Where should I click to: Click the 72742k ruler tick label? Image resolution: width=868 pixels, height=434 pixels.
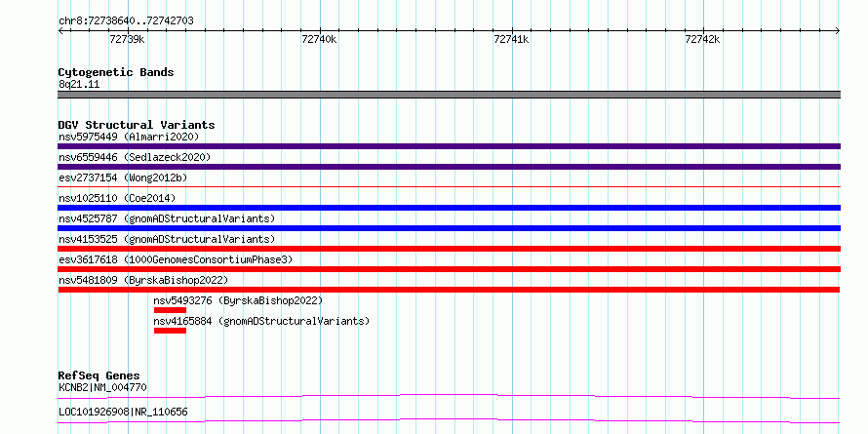702,39
